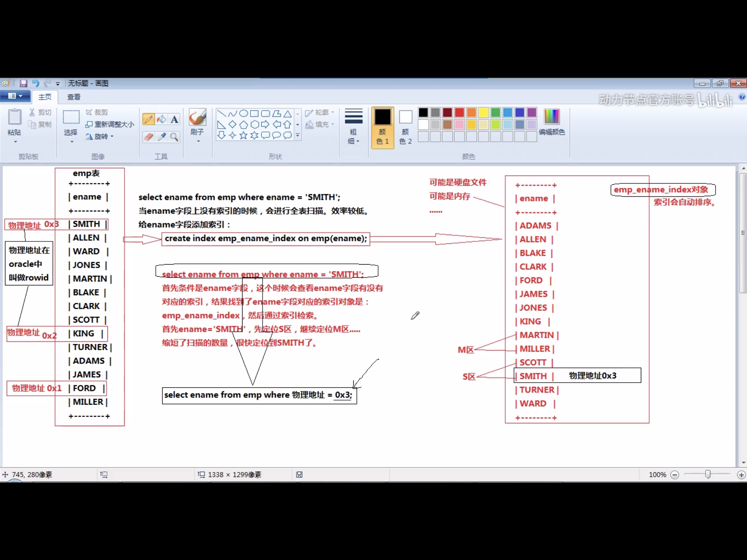Image resolution: width=747 pixels, height=560 pixels.
Task: Click 重新调整大小 Resize button
Action: click(x=110, y=125)
